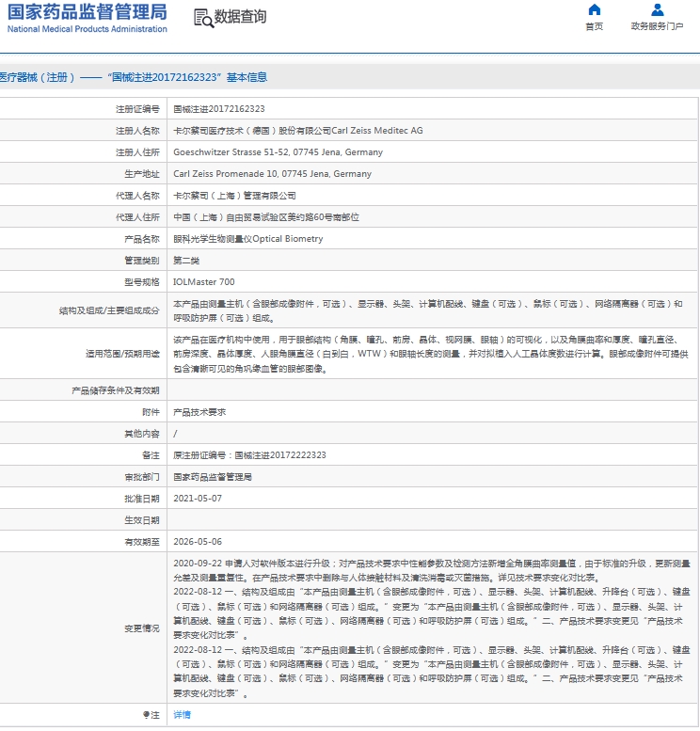Click structure description starting 本产品由测量主机
The height and width of the screenshot is (731, 700).
coord(428,311)
